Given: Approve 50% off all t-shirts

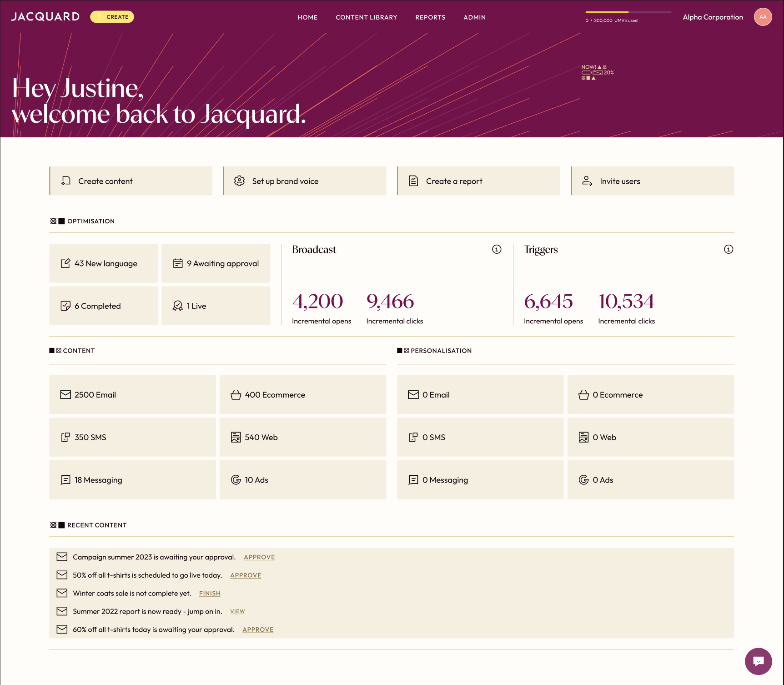Looking at the screenshot, I should coord(246,575).
